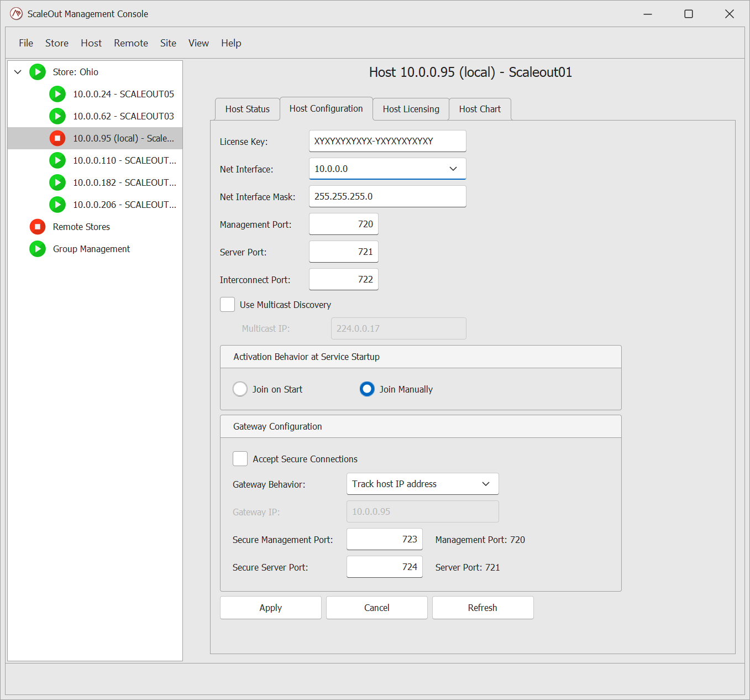Open the Host menu
Viewport: 750px width, 700px height.
[x=91, y=43]
